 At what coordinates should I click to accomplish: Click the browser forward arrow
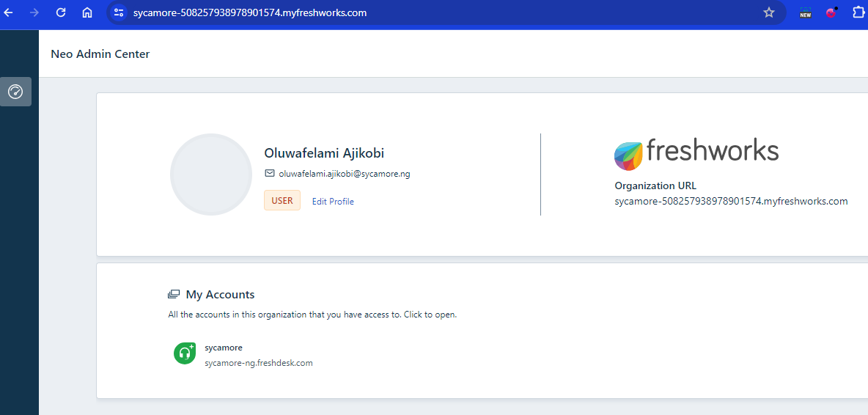(34, 12)
